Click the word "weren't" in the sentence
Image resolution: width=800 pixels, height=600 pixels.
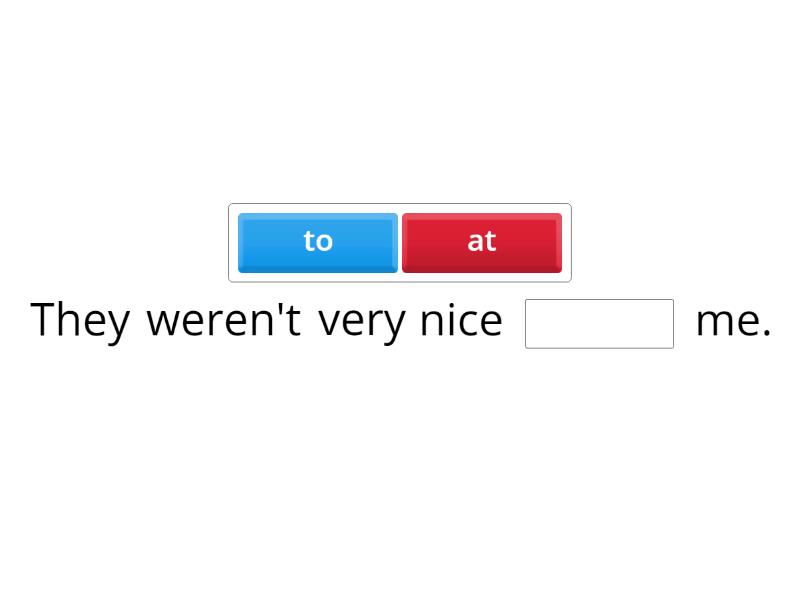(224, 322)
